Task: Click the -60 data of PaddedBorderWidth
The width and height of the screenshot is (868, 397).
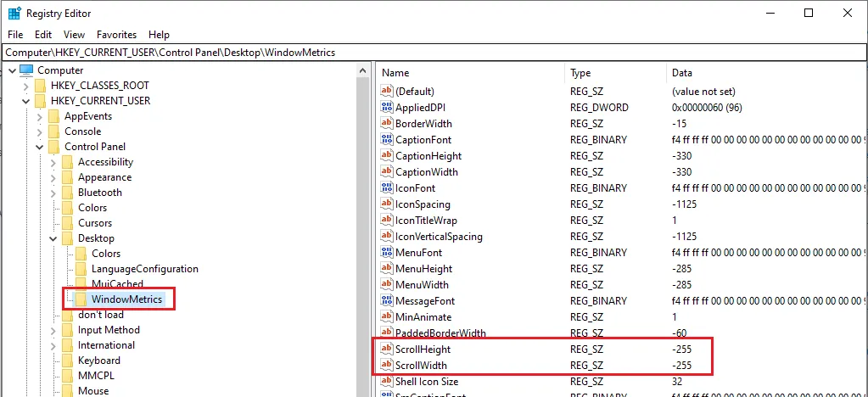Action: (679, 333)
